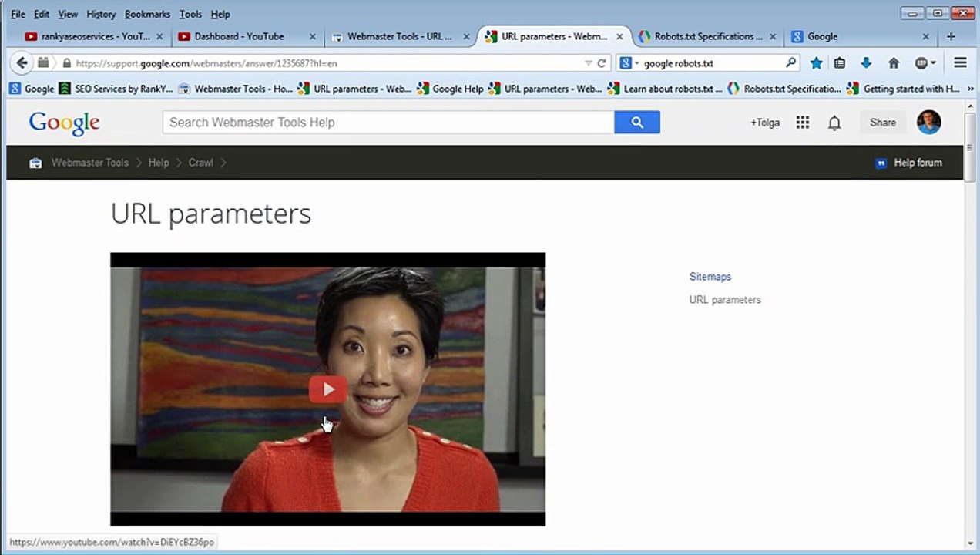Screen dimensions: 980x555
Task: Open the Tools menu
Action: click(x=190, y=14)
